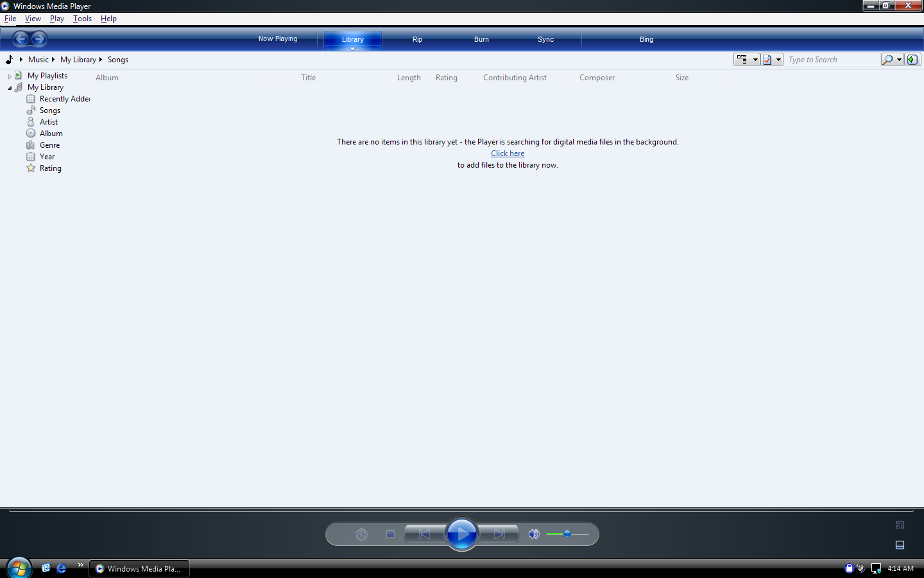Open the Layout options dropdown arrow
924x578 pixels.
point(779,60)
